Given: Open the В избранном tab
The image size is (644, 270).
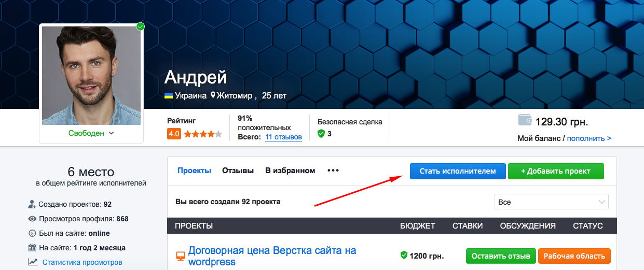Looking at the screenshot, I should tap(290, 170).
